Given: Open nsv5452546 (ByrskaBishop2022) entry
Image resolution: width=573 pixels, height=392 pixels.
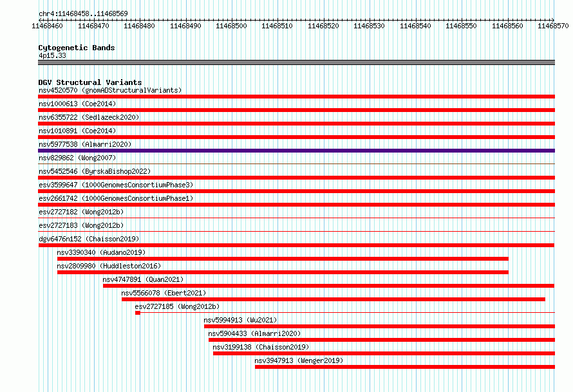Looking at the screenshot, I should (x=95, y=171).
